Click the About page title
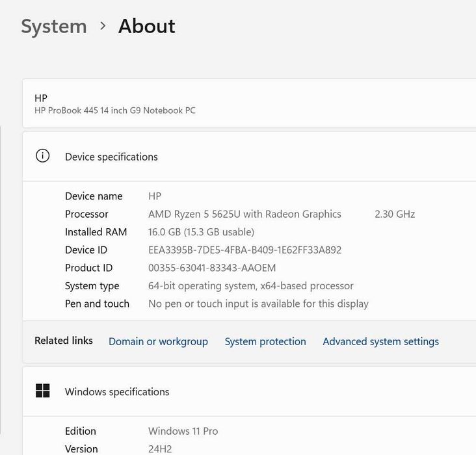476x455 pixels. [x=146, y=26]
